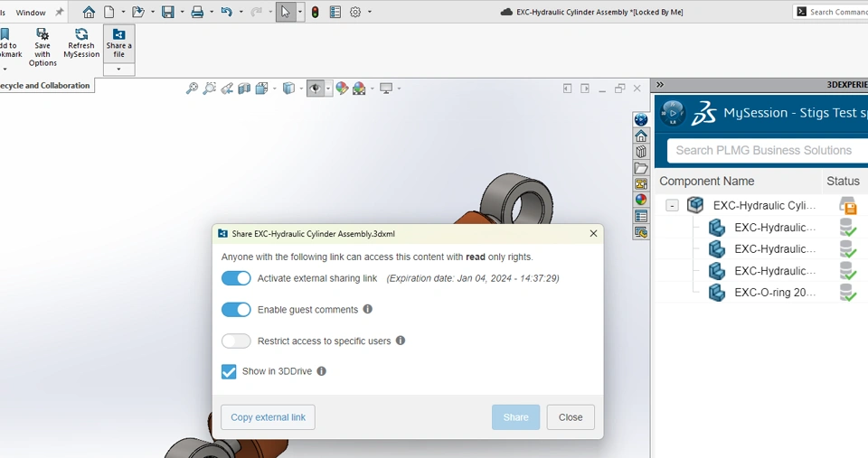The image size is (868, 458).
Task: Open Appearances color sphere tab in task pane
Action: 641,201
